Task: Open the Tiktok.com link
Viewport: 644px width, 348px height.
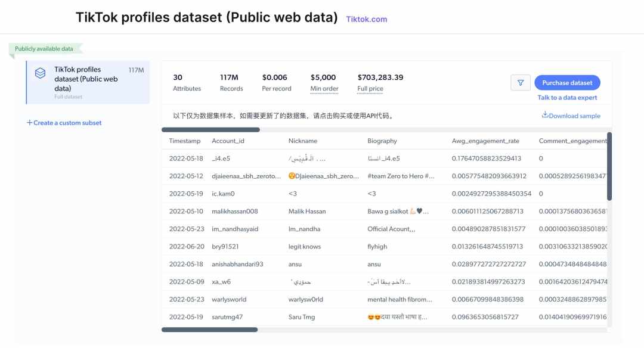Action: (x=366, y=19)
